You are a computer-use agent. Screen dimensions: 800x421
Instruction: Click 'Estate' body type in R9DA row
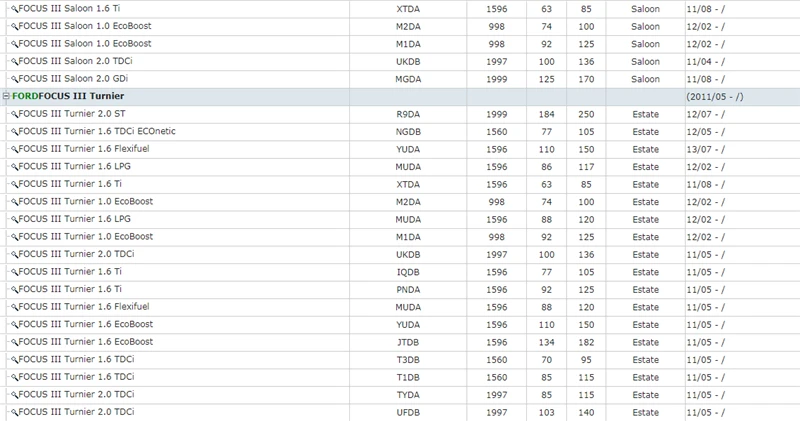pos(645,114)
